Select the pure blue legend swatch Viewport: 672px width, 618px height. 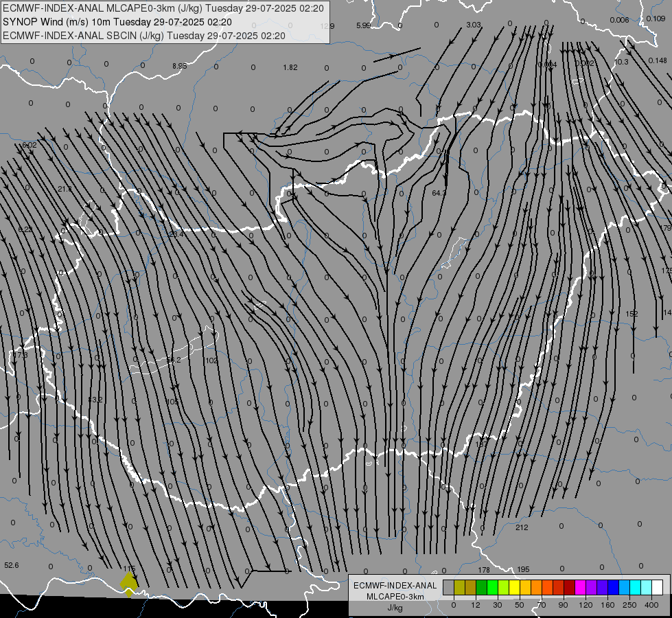(613, 587)
